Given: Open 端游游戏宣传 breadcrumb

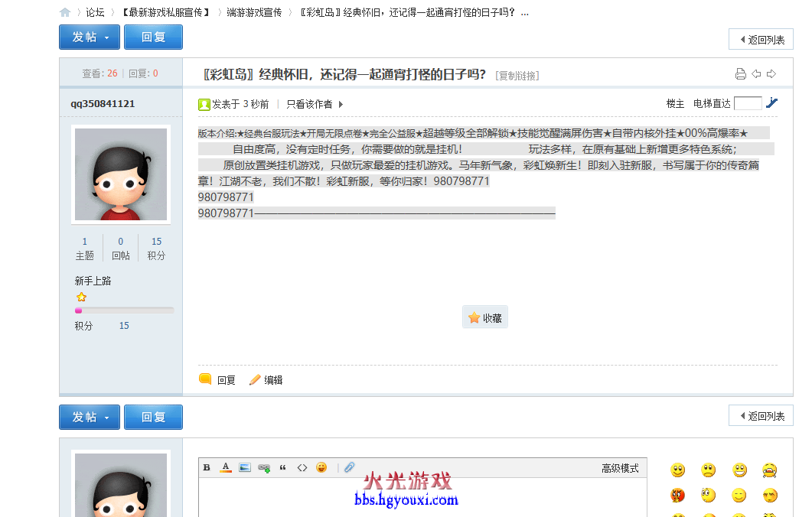Looking at the screenshot, I should pyautogui.click(x=254, y=12).
